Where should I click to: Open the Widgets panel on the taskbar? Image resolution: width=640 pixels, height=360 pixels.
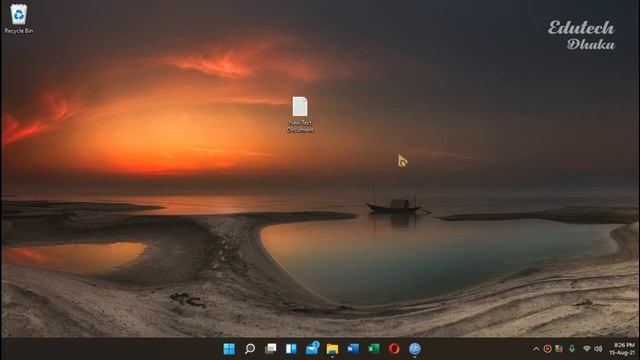tap(291, 349)
